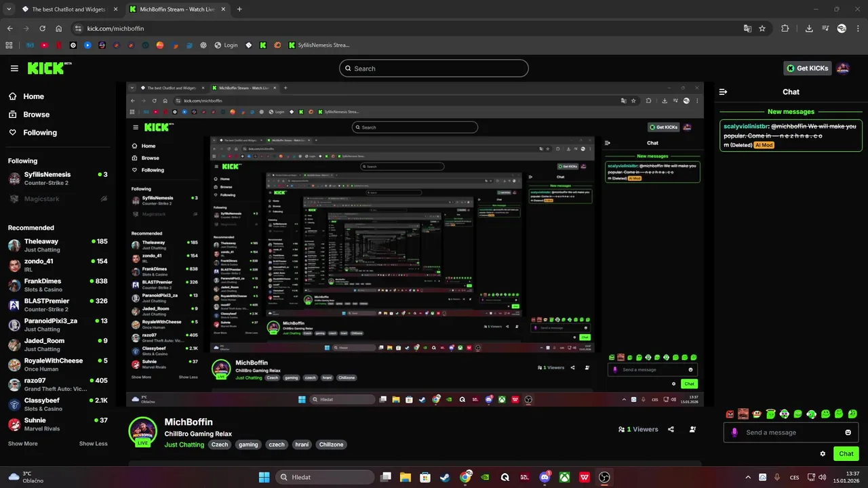The height and width of the screenshot is (488, 868).
Task: Click the translate page icon in address bar
Action: pos(747,28)
